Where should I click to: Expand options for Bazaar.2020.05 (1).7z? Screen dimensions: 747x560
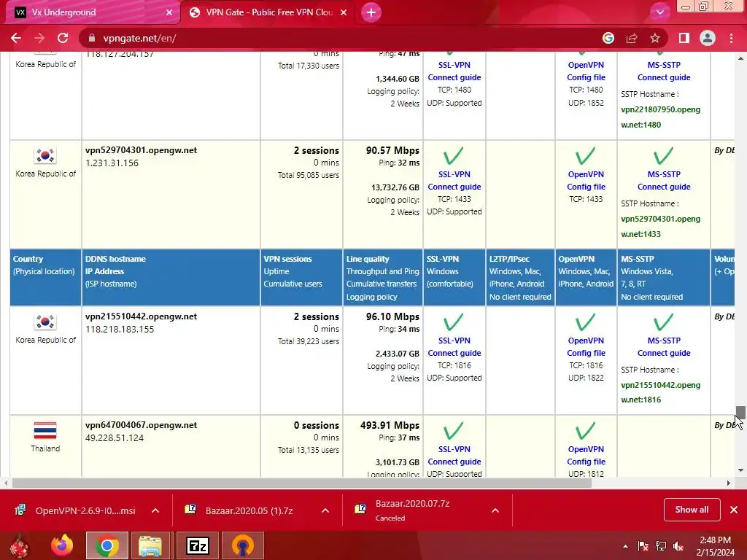pyautogui.click(x=325, y=510)
